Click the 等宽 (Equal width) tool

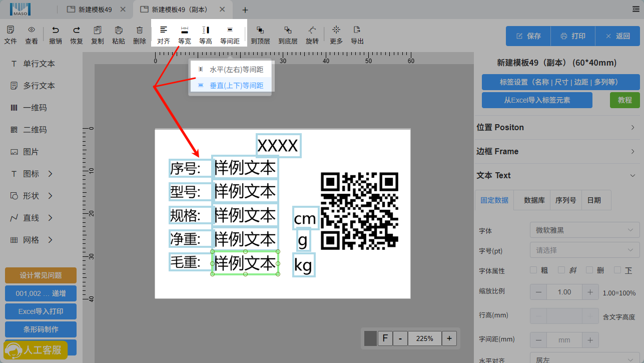[185, 35]
